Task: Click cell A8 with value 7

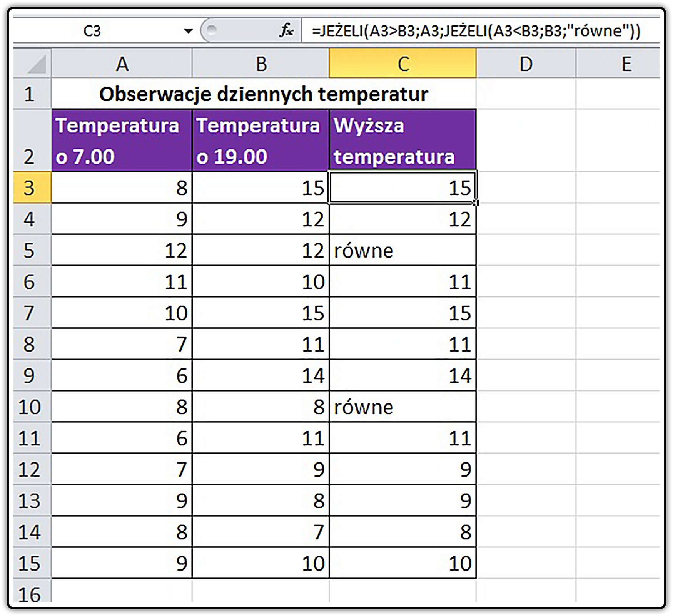Action: [122, 344]
